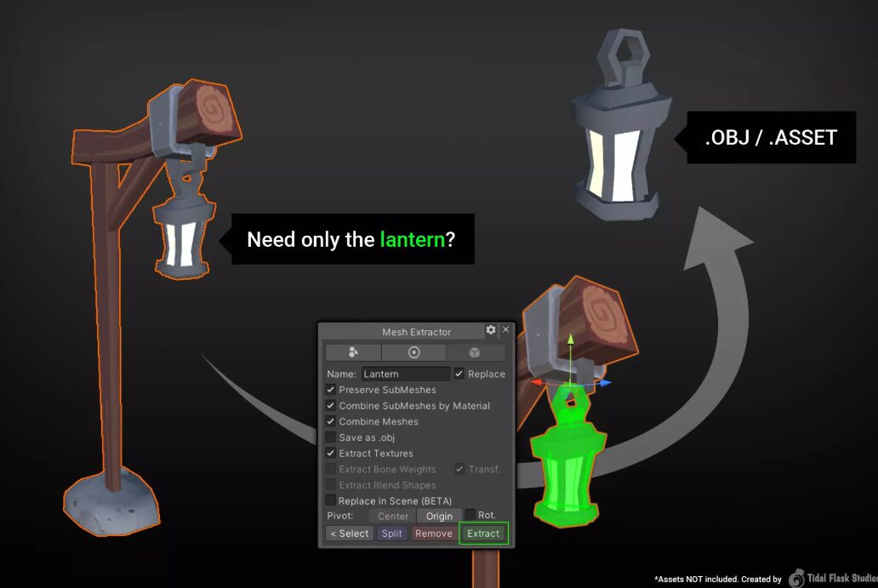Set pivot to Center
This screenshot has width=878, height=588.
(393, 517)
